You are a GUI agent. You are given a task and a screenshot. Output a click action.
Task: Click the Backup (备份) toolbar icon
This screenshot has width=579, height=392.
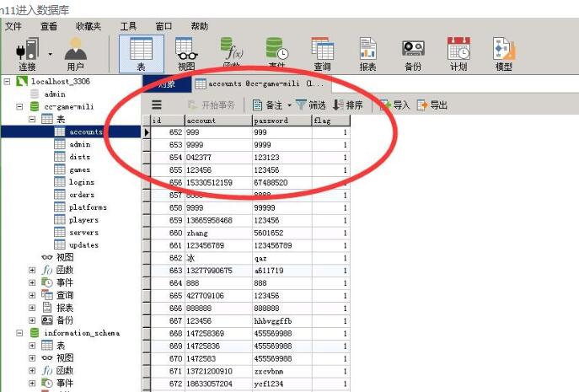412,53
